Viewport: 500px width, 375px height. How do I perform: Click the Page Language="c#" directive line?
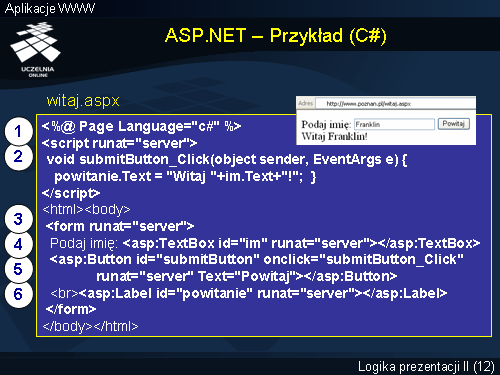141,126
